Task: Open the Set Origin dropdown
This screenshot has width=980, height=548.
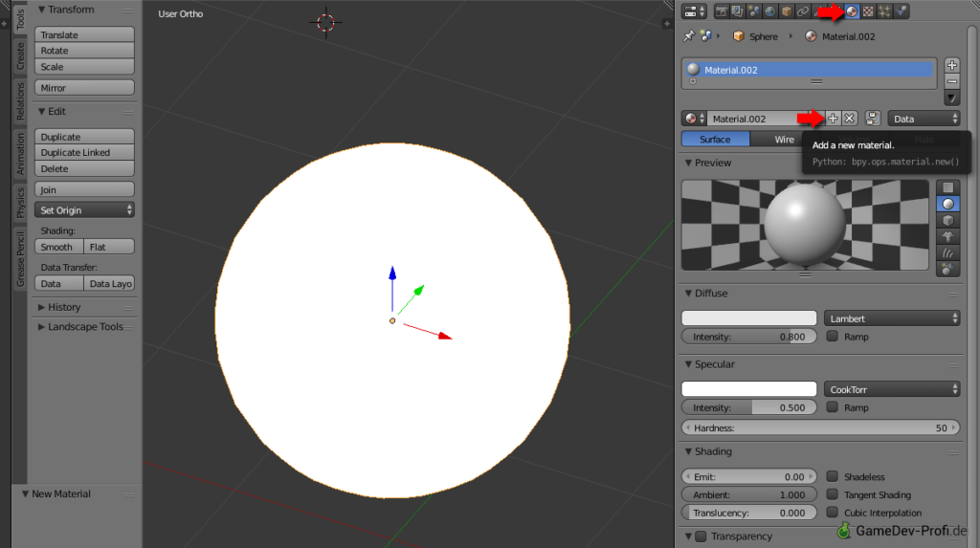Action: point(84,210)
